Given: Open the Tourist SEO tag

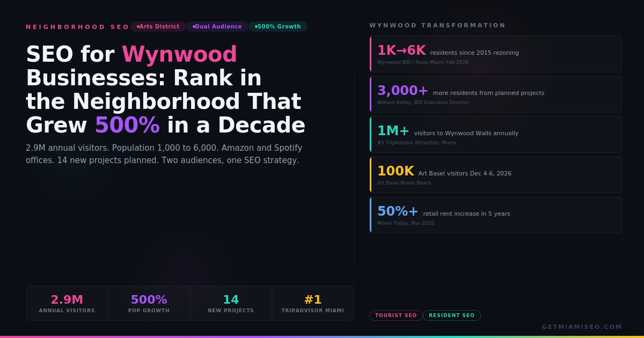Looking at the screenshot, I should [396, 315].
